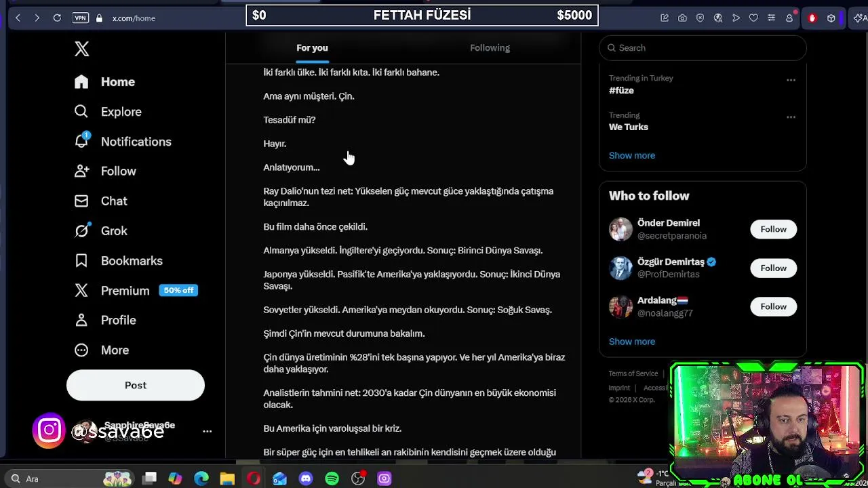The width and height of the screenshot is (868, 488).
Task: Open Grok in the sidebar
Action: click(x=101, y=230)
